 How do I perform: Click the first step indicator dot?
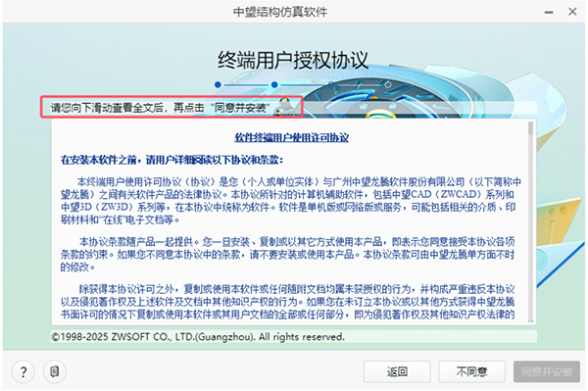(218, 84)
